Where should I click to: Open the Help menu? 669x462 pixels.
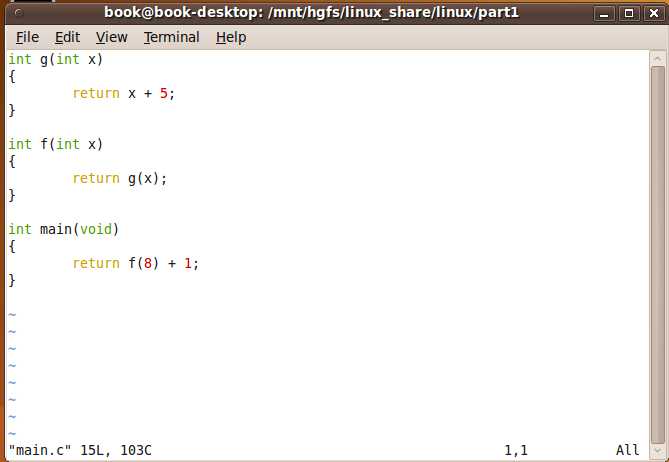point(231,38)
